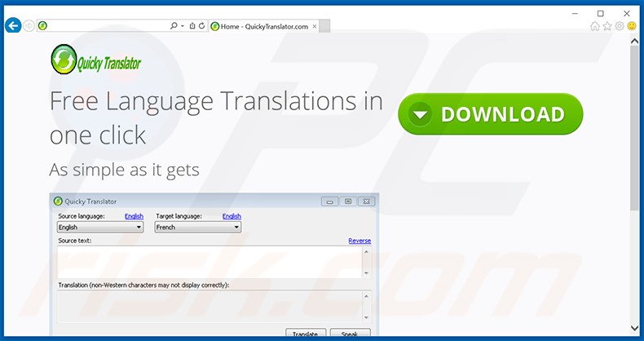This screenshot has height=341, width=644.
Task: Go back with the browser back arrow
Action: (13, 26)
